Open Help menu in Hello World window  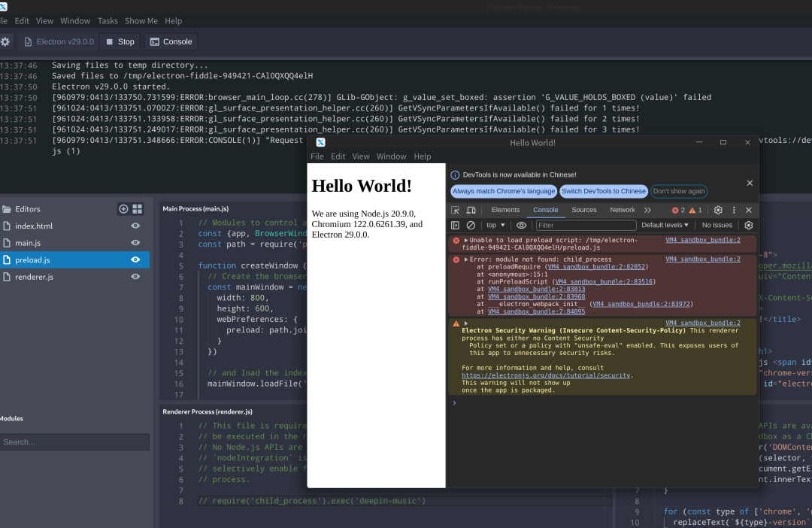pos(422,156)
